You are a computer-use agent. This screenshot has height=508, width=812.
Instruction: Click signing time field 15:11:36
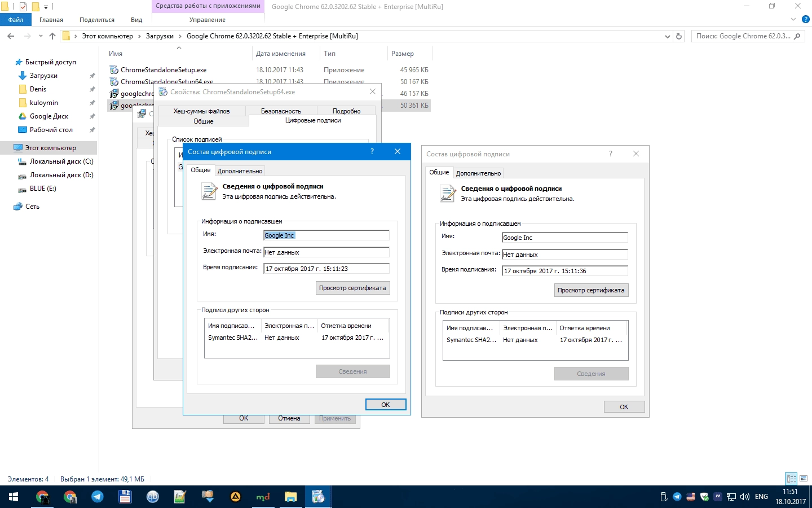(x=565, y=271)
